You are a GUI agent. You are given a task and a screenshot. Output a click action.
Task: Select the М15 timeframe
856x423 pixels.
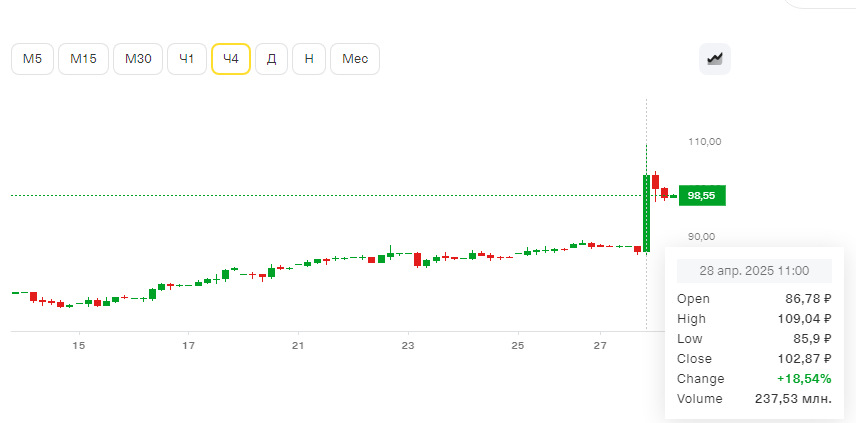(x=84, y=59)
